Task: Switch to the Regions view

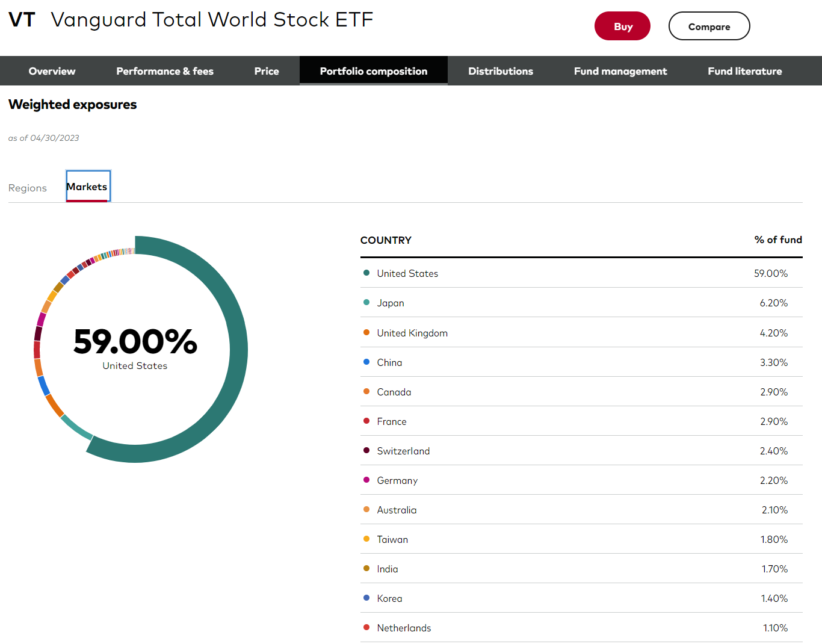Action: tap(28, 188)
